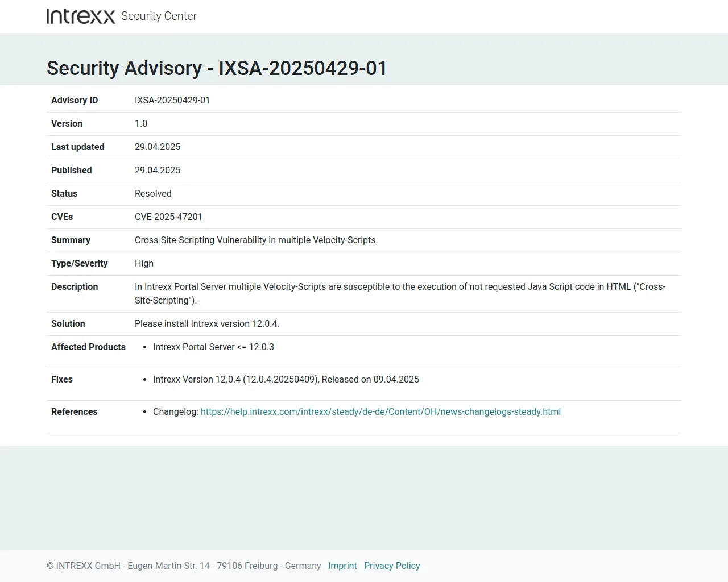Click the Solution text Please install Intrexx version 12.0.4
The image size is (728, 582).
tap(207, 323)
